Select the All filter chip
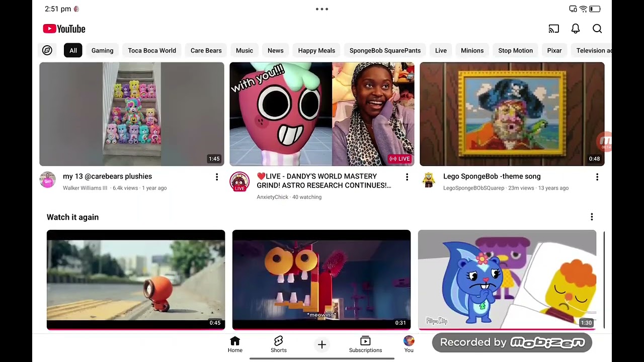The height and width of the screenshot is (362, 644). [x=73, y=50]
